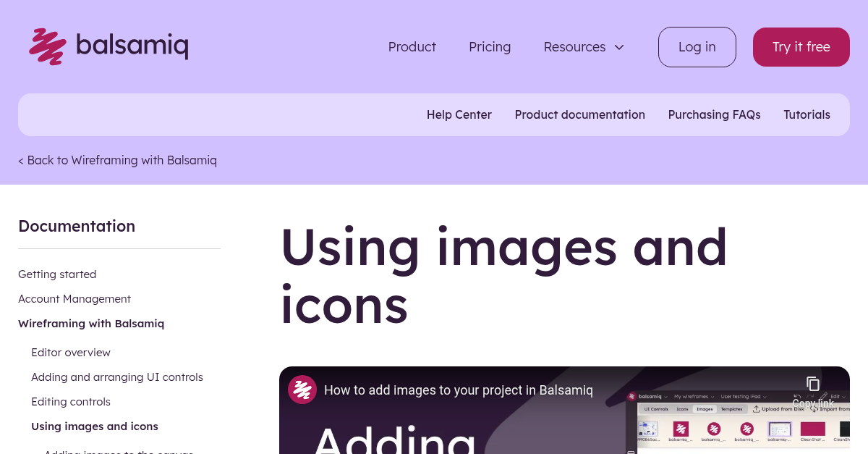
Task: Open Getting started in the sidebar
Action: click(57, 274)
